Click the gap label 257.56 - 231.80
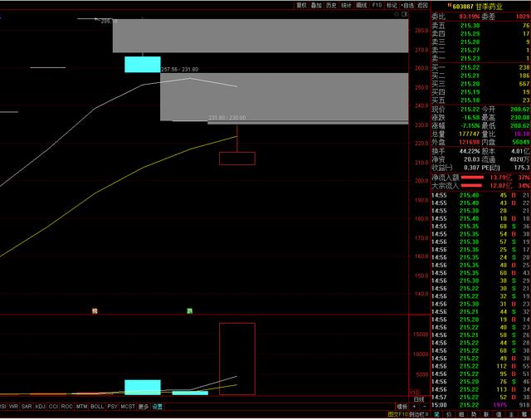Screen dimensions: 531x420 tap(180, 70)
